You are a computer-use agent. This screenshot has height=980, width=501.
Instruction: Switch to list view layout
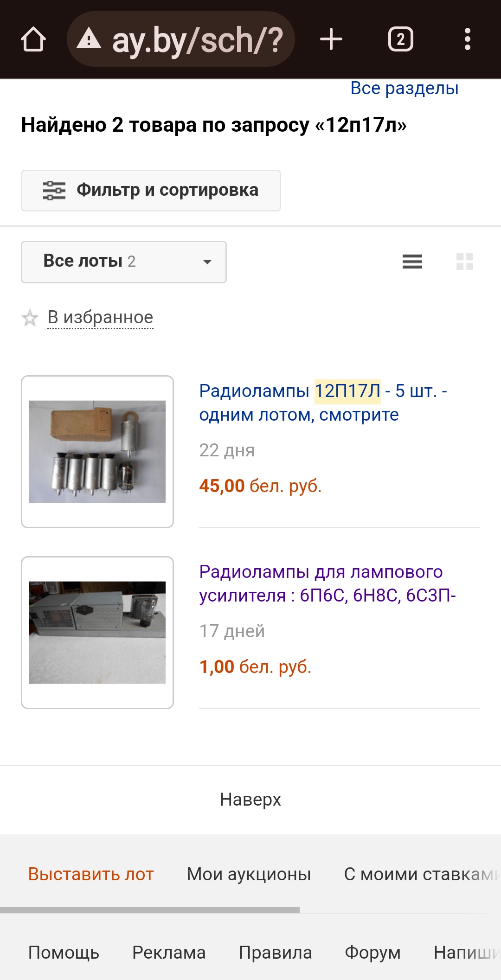pyautogui.click(x=412, y=262)
